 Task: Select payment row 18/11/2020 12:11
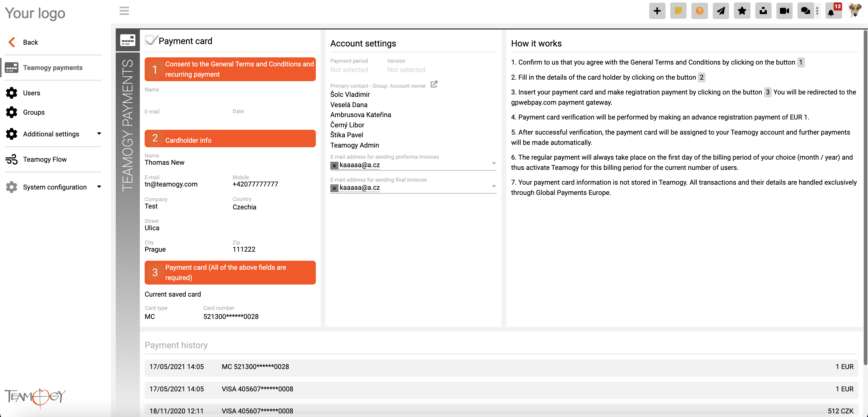tap(502, 411)
